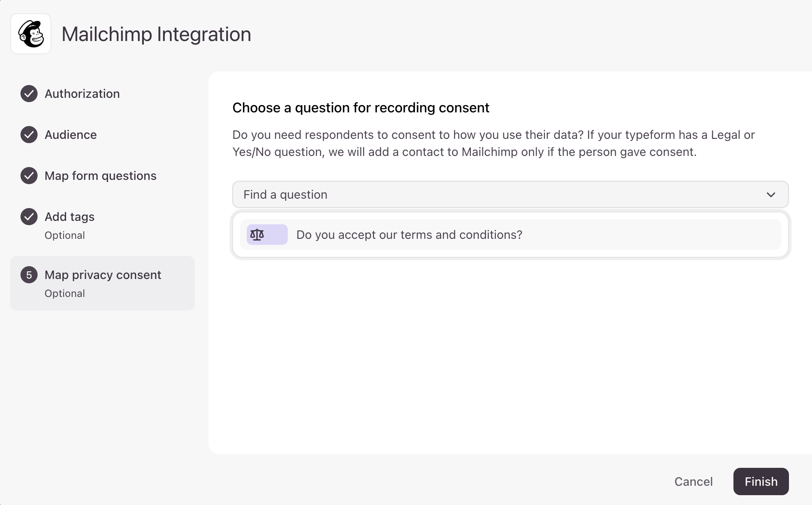The image size is (812, 505).
Task: Go to the Audience step
Action: [x=71, y=135]
